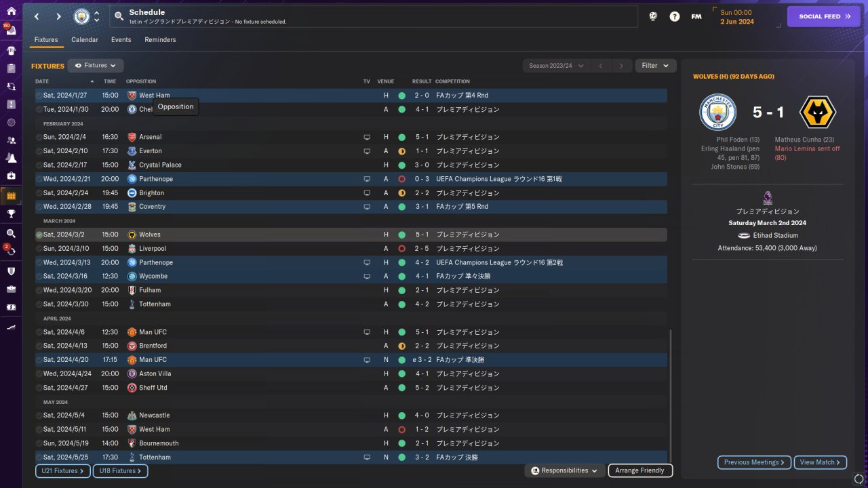Open U21 Fixtures
Viewport: 868px width, 488px height.
[63, 471]
